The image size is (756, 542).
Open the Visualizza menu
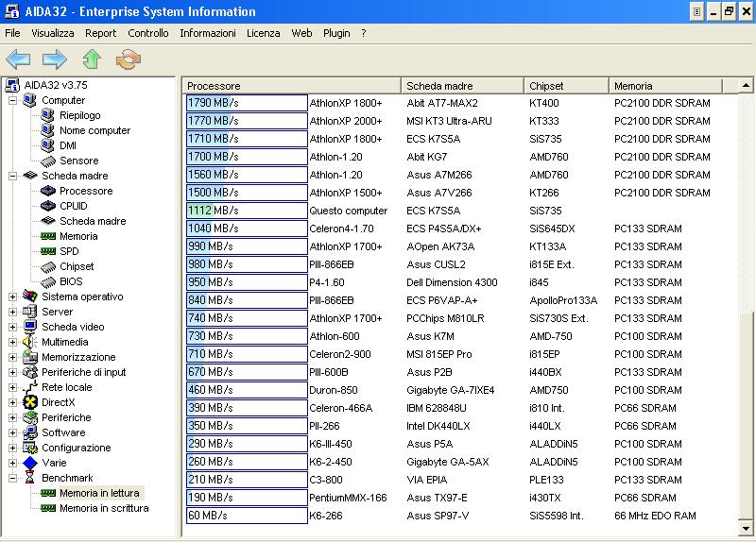coord(52,33)
